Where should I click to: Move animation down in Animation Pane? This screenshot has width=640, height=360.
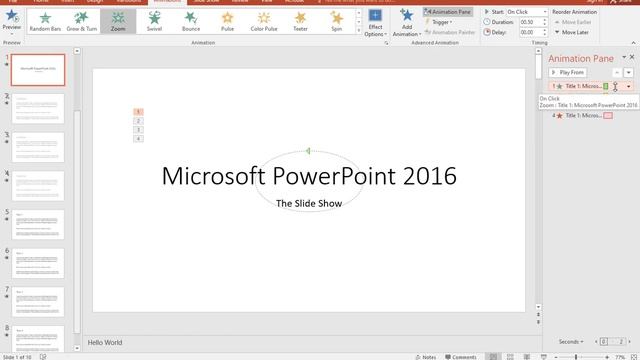coord(629,73)
